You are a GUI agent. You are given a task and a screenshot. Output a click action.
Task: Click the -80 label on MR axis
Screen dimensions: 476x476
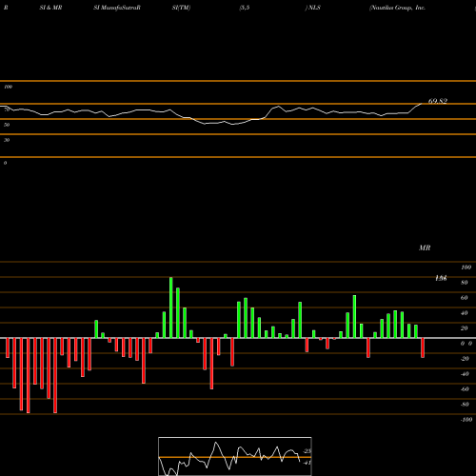(x=465, y=405)
